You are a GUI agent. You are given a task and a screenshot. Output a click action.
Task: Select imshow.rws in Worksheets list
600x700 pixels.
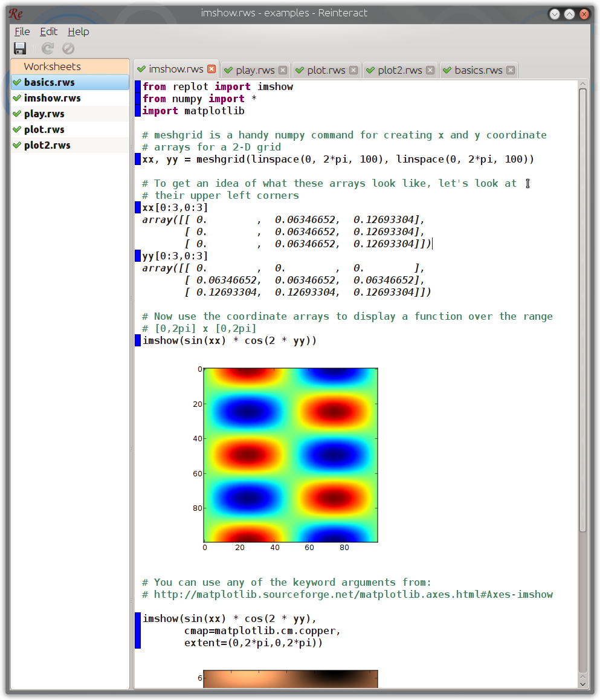[x=70, y=98]
